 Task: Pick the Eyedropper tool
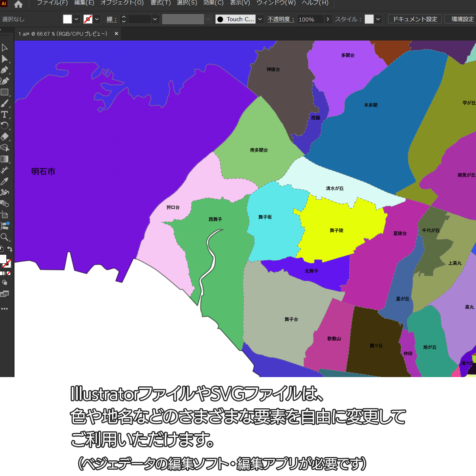click(x=4, y=181)
